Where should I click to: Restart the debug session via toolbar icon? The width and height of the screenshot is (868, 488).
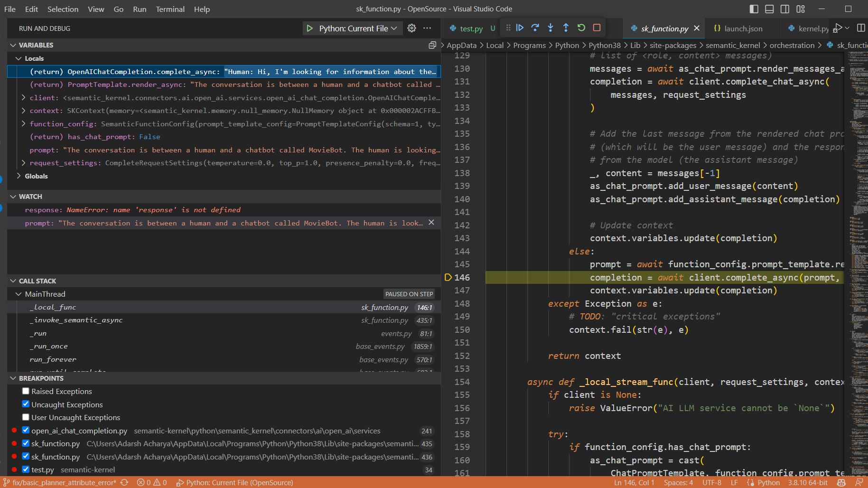pyautogui.click(x=581, y=28)
